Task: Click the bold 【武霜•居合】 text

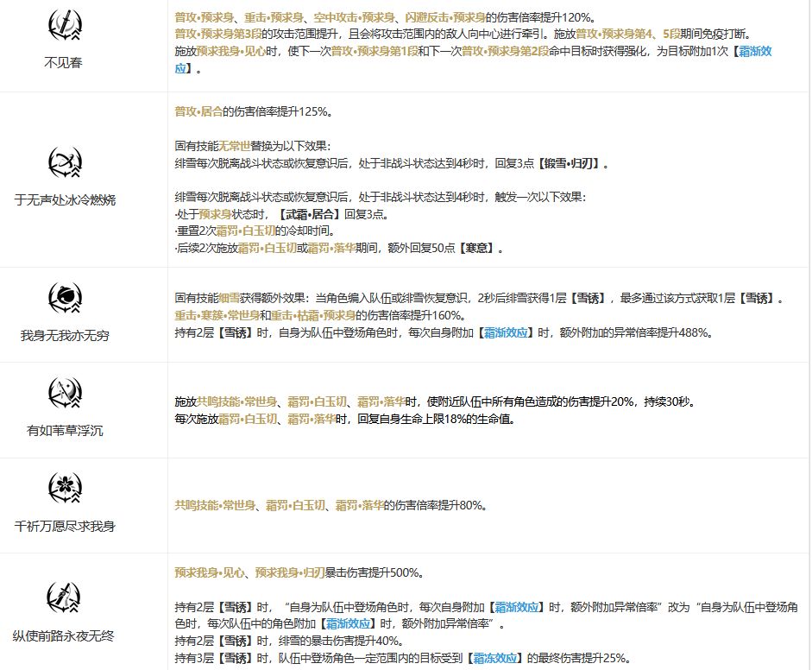Action: [309, 214]
